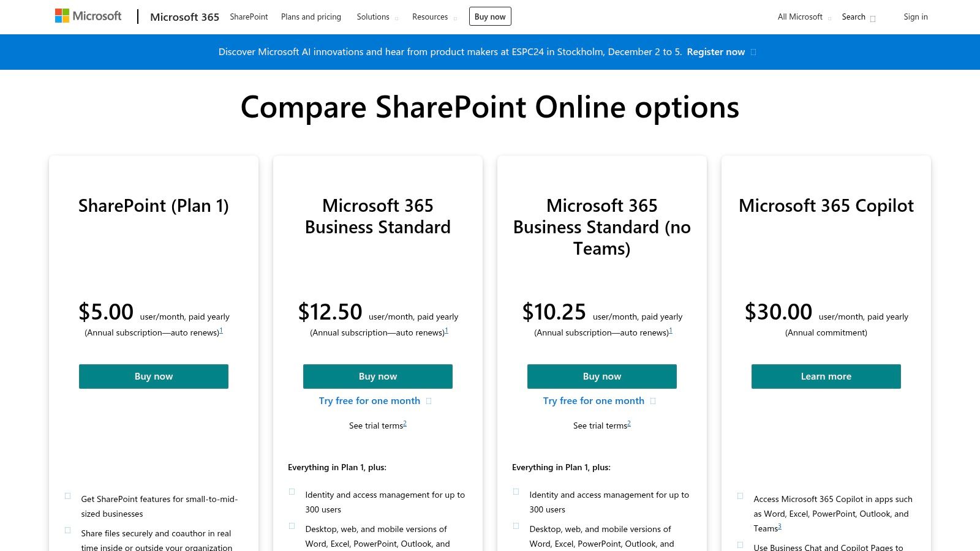Click the external-link icon next to Business Standard trial
Image resolution: width=980 pixels, height=551 pixels.
430,400
